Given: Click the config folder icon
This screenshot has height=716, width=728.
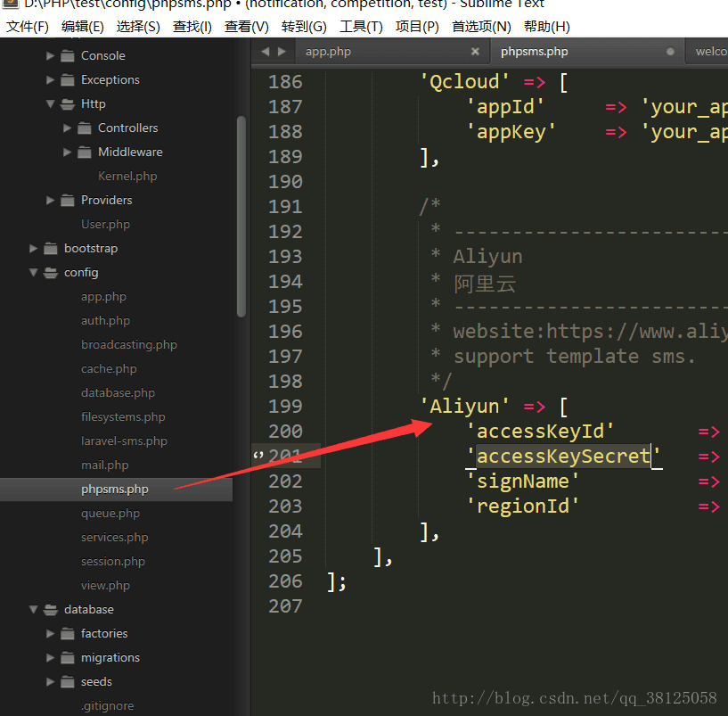Looking at the screenshot, I should pyautogui.click(x=50, y=273).
